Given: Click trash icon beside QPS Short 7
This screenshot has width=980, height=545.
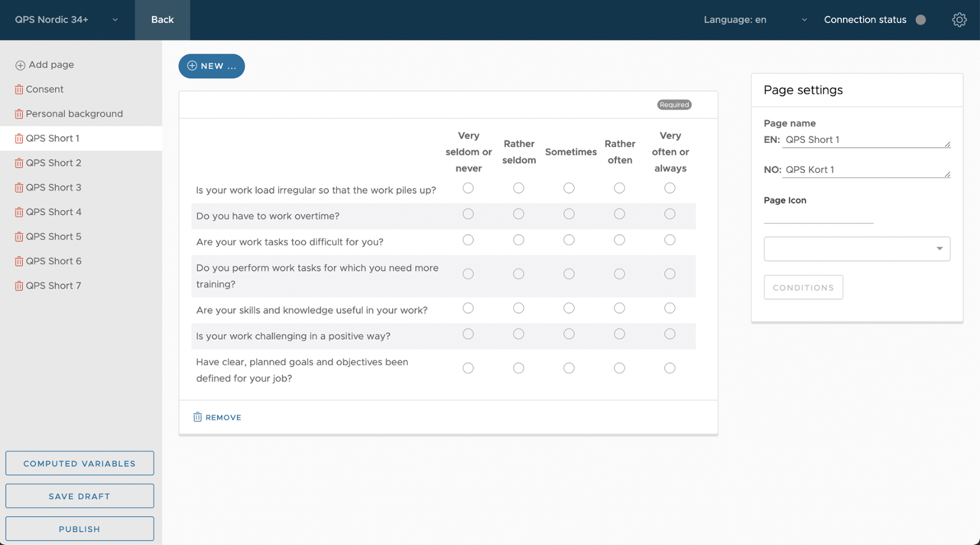Looking at the screenshot, I should click(x=19, y=286).
